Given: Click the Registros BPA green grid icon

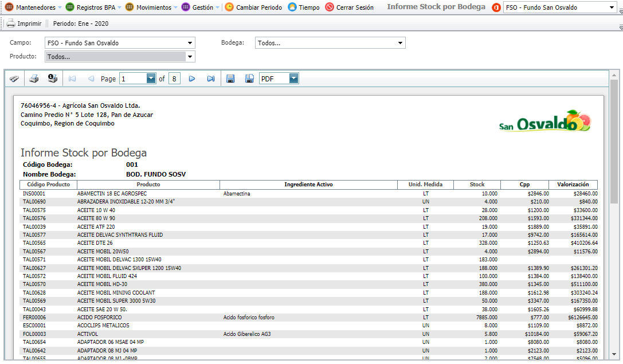Looking at the screenshot, I should 69,7.
